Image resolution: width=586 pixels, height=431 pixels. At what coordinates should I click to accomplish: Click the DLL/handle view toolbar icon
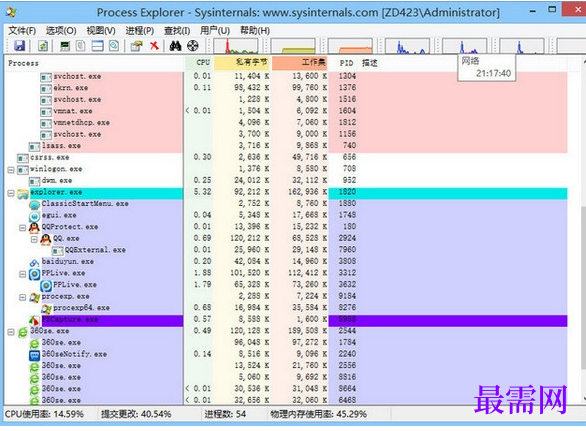[x=114, y=46]
